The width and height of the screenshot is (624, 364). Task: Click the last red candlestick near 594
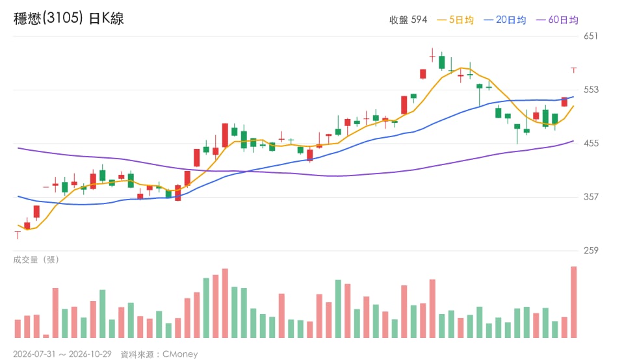pos(573,70)
